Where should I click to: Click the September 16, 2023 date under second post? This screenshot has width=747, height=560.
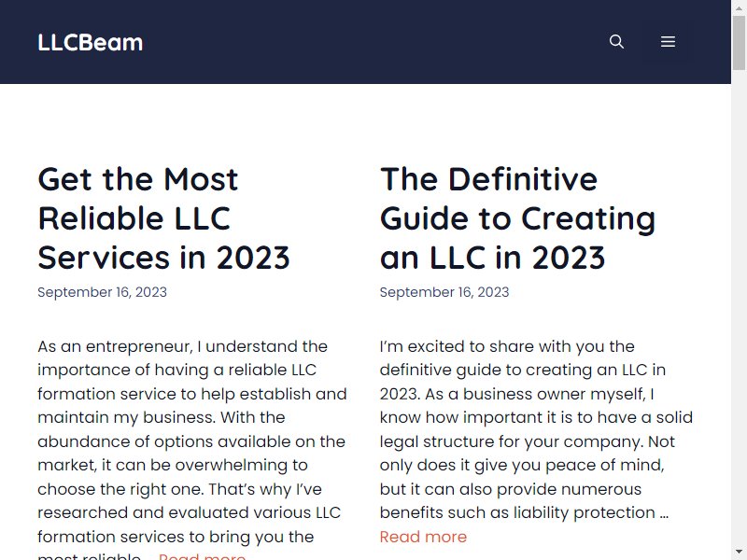pyautogui.click(x=444, y=292)
